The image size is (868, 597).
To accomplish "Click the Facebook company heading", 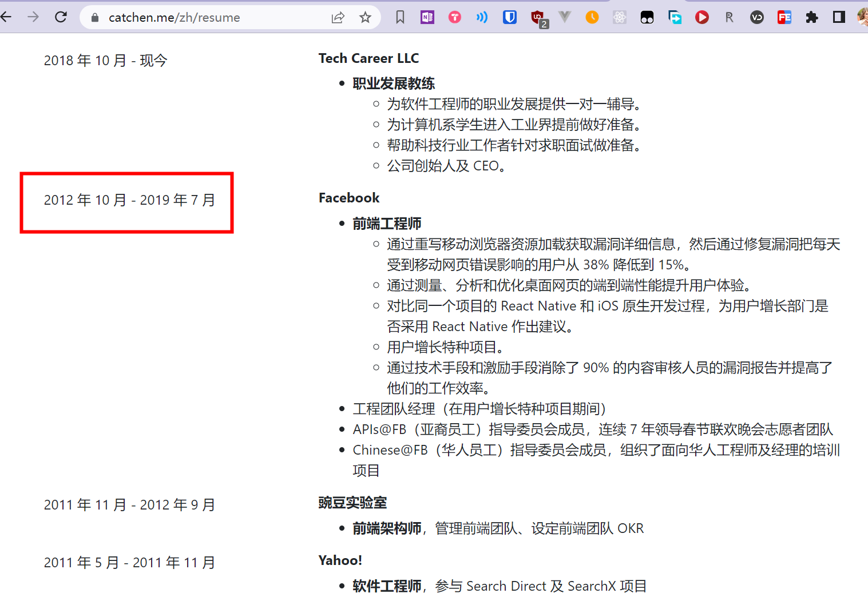I will [x=349, y=198].
